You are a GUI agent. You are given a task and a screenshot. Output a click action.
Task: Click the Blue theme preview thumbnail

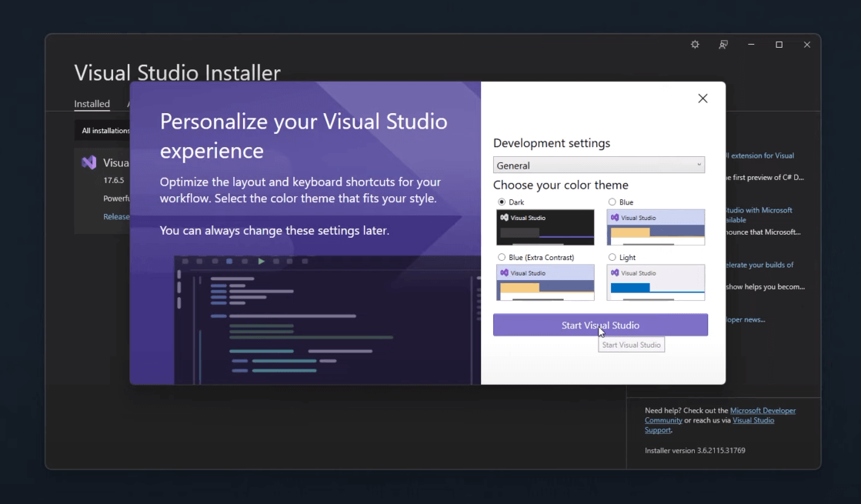[x=656, y=227]
